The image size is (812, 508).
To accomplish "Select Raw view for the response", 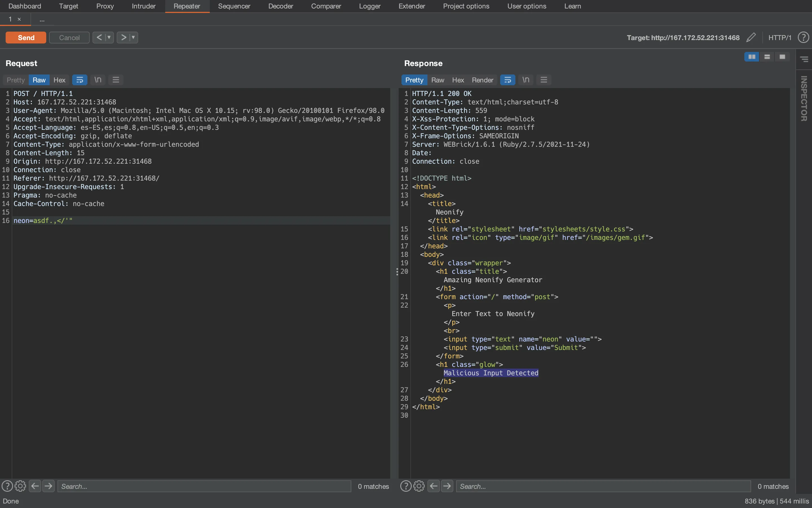I will (x=438, y=80).
